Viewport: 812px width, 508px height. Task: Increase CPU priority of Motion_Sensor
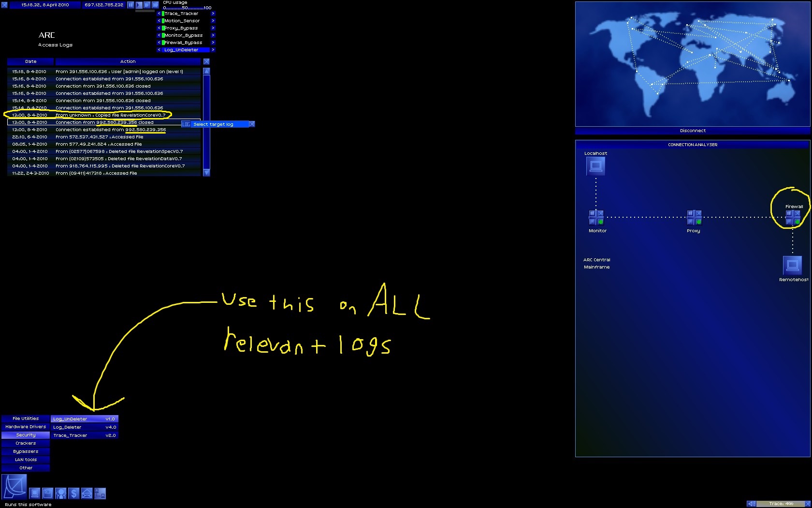click(213, 21)
